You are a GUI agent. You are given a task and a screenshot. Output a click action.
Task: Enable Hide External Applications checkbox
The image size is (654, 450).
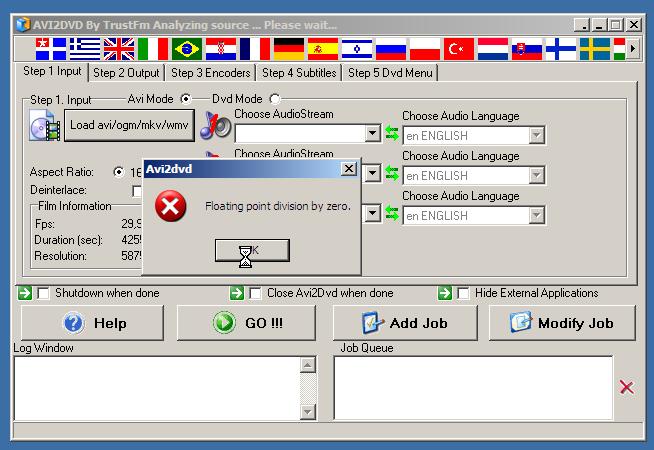pyautogui.click(x=463, y=293)
